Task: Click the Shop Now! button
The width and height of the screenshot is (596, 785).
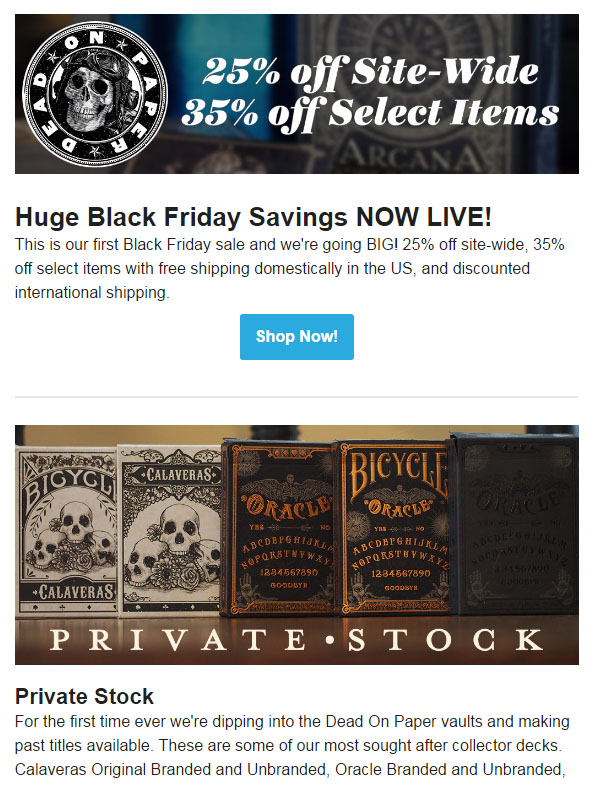Action: (x=296, y=336)
